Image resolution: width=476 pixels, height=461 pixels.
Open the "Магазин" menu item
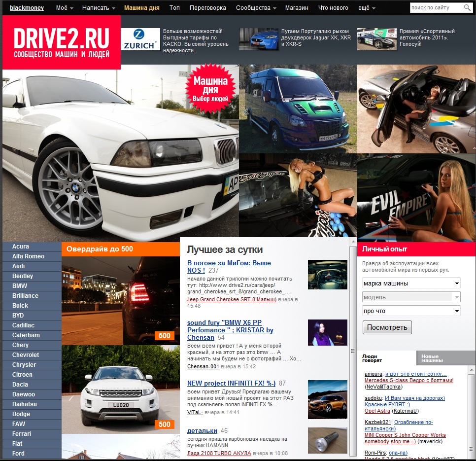297,8
